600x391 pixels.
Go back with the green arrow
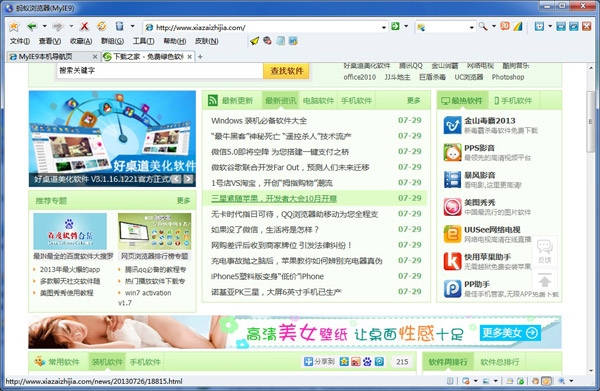click(x=32, y=26)
